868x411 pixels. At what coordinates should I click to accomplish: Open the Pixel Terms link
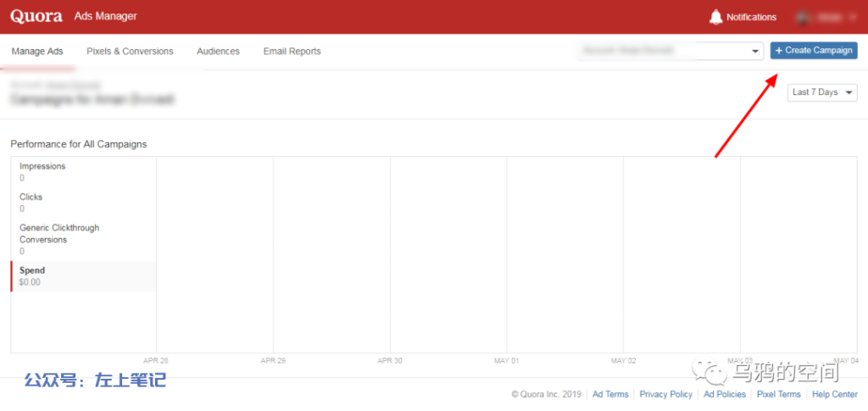779,394
